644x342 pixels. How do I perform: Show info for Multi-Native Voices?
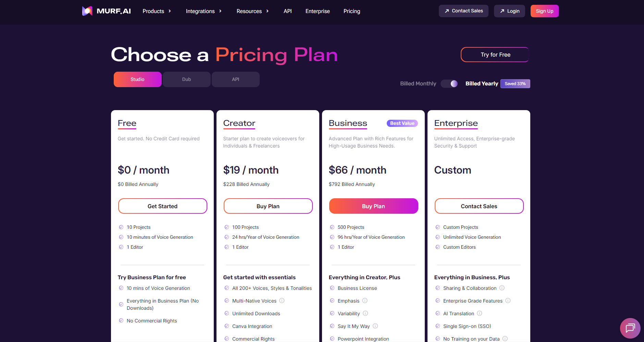tap(282, 300)
